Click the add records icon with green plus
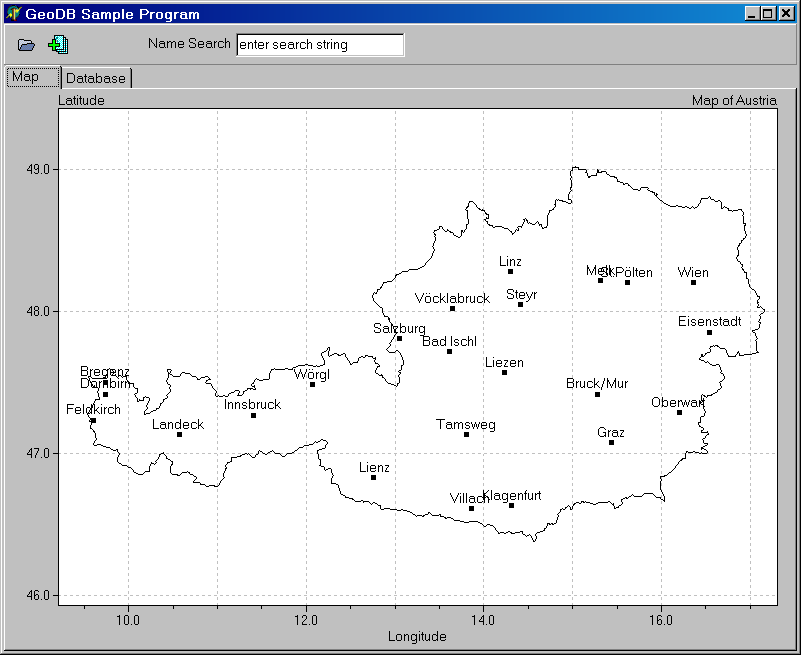The image size is (801, 655). coord(58,44)
